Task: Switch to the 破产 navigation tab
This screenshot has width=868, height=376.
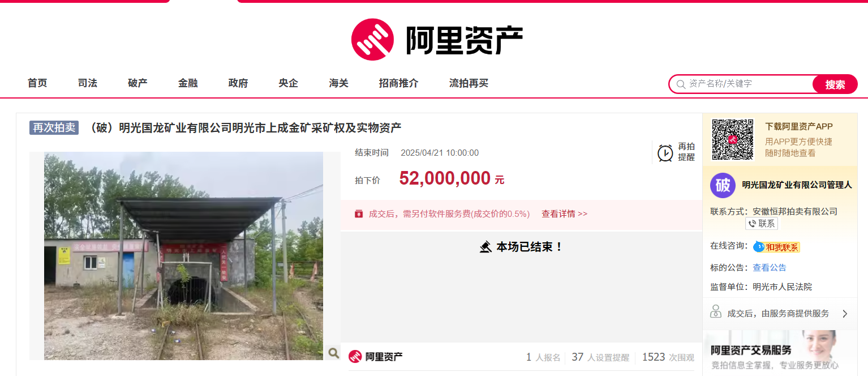Action: click(137, 83)
